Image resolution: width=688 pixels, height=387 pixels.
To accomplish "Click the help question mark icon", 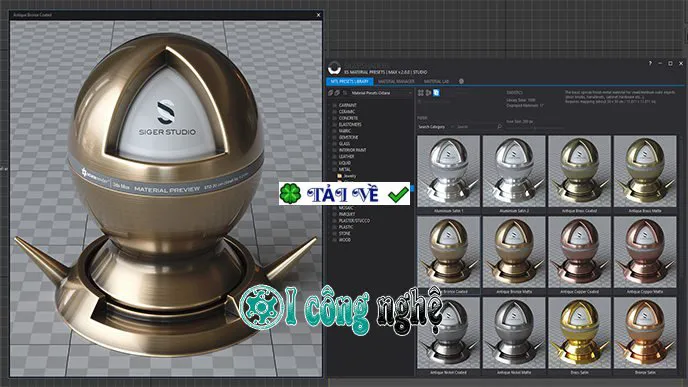I will (650, 64).
